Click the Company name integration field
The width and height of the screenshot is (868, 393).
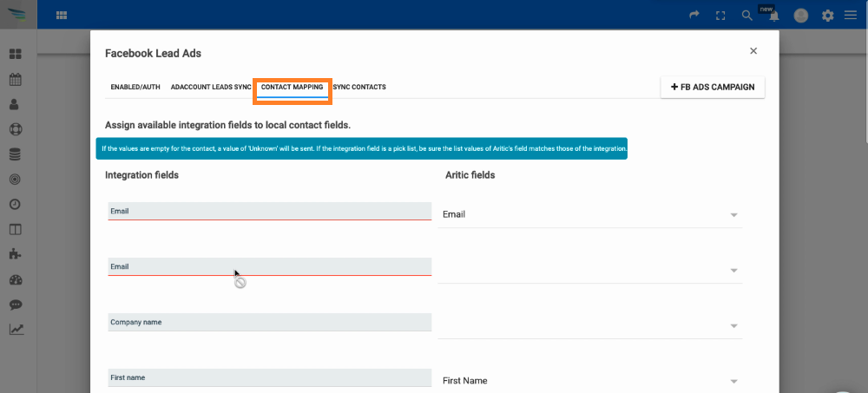(x=270, y=322)
